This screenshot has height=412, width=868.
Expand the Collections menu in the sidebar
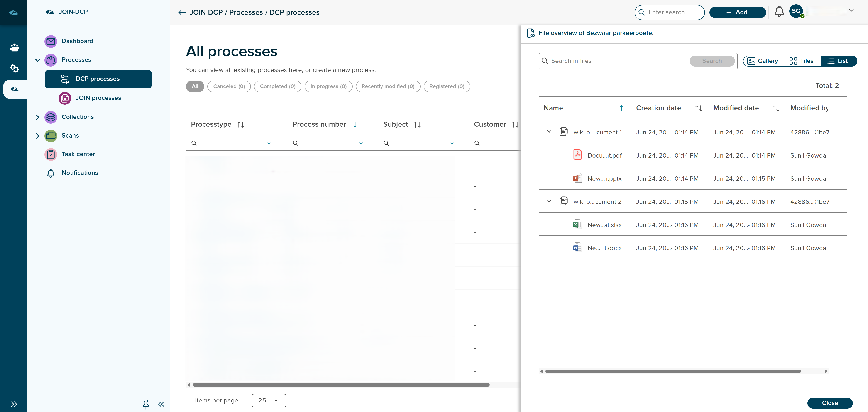pos(38,117)
